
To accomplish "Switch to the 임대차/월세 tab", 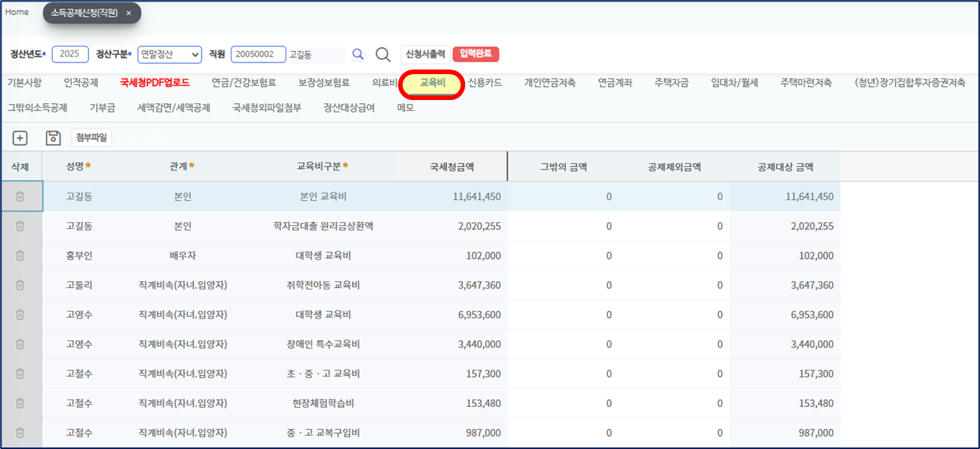I will pyautogui.click(x=734, y=82).
